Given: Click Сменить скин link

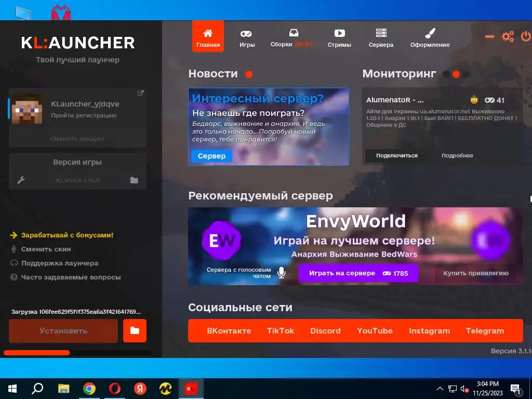Looking at the screenshot, I should 46,249.
